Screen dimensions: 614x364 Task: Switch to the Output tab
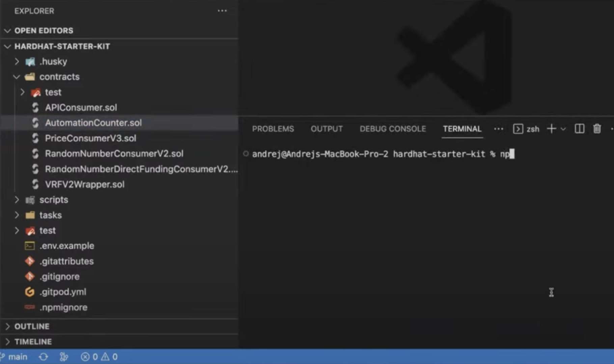click(x=326, y=129)
